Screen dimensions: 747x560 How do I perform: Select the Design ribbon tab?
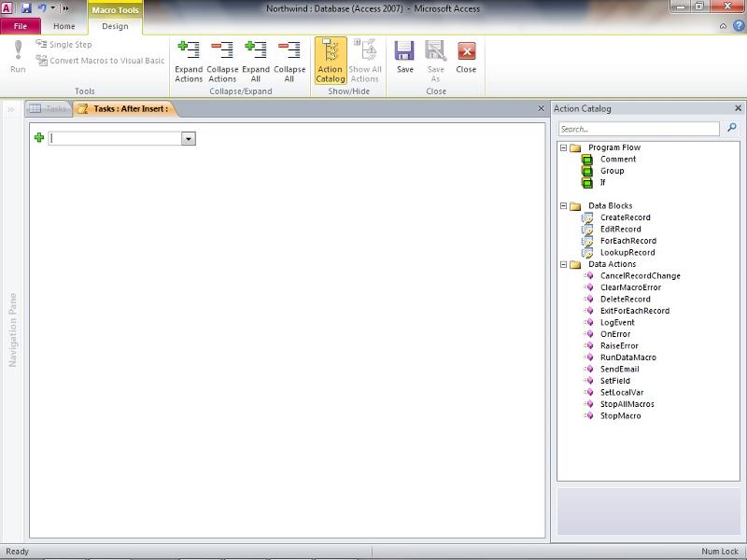(115, 26)
